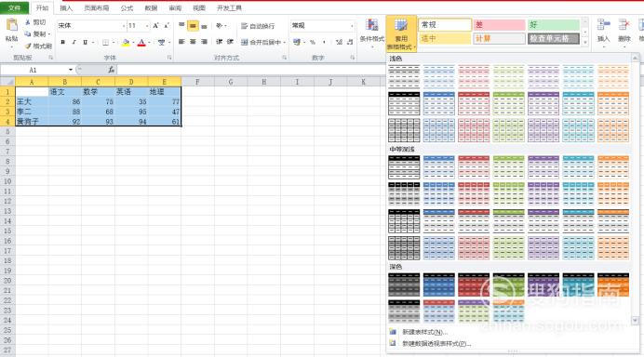644x357 pixels.
Task: Switch to the Developer (开发工具) tab
Action: point(229,7)
